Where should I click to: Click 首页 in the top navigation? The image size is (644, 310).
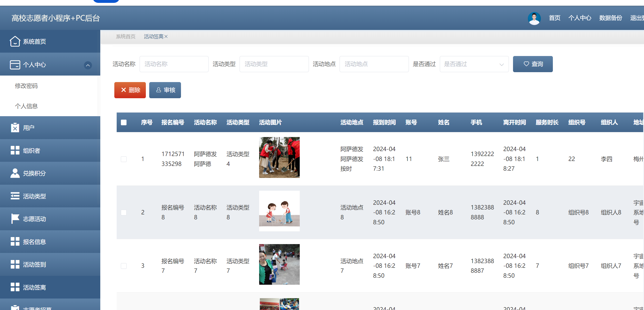[554, 18]
